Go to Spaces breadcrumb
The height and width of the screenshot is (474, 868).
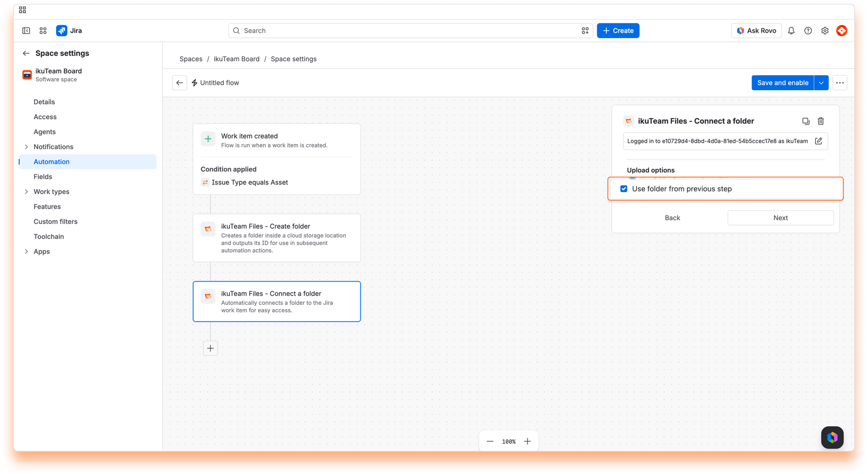click(191, 59)
